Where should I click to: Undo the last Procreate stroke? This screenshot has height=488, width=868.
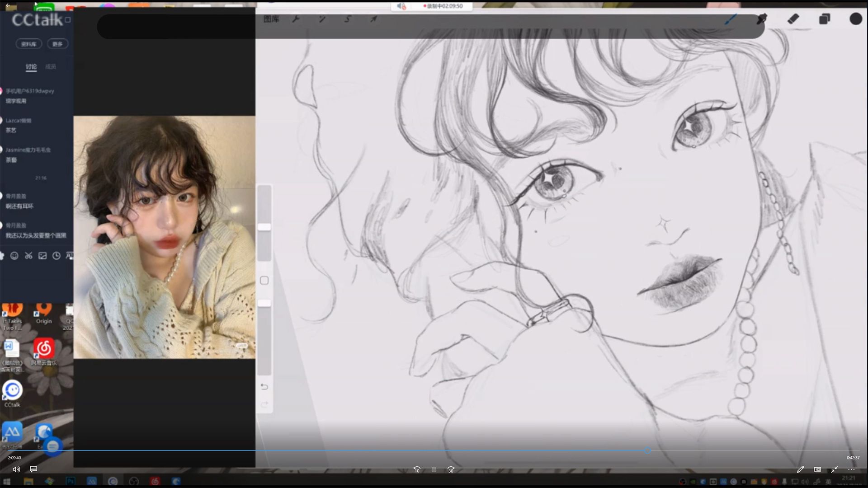click(x=264, y=387)
